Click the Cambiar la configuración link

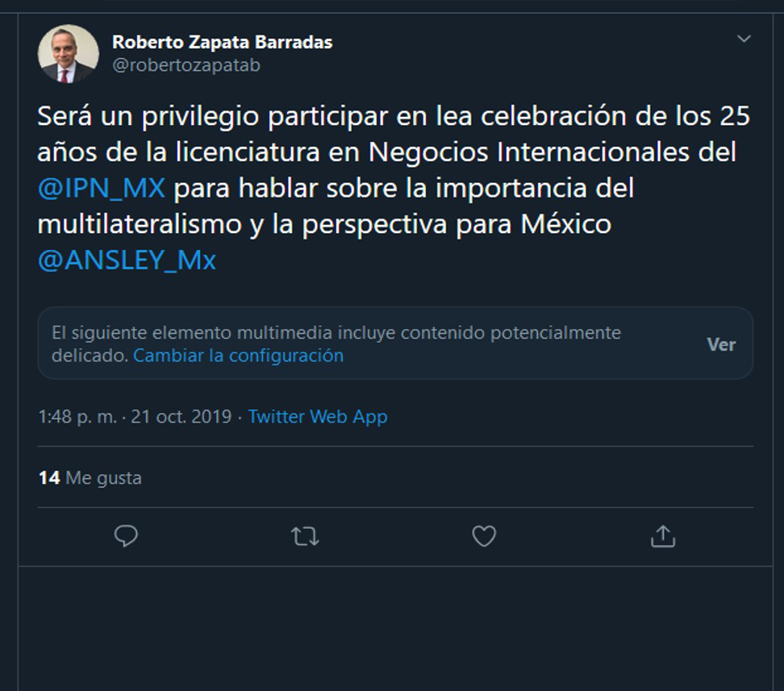238,356
